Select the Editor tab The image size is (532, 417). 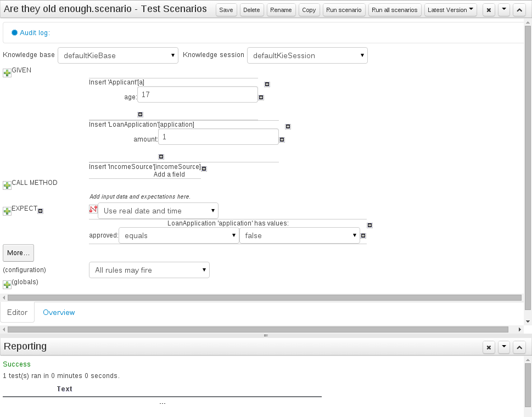coord(17,312)
